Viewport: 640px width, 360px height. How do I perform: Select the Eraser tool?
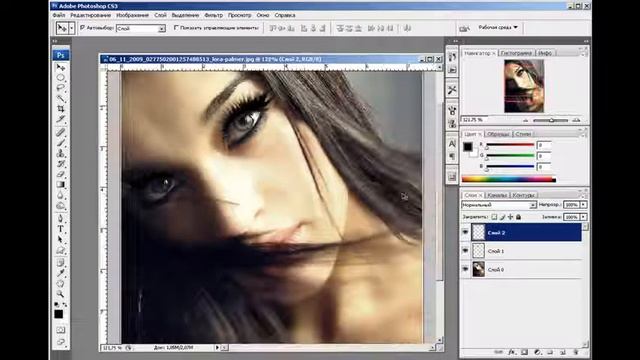pyautogui.click(x=60, y=174)
